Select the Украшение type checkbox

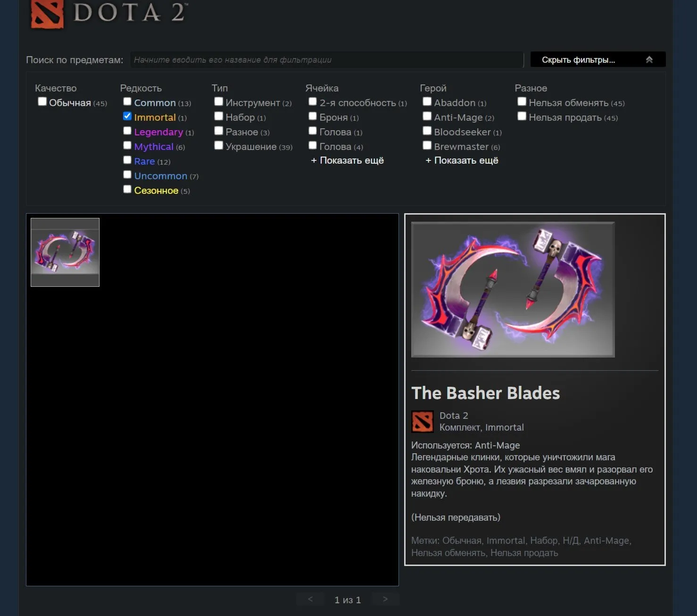point(219,145)
